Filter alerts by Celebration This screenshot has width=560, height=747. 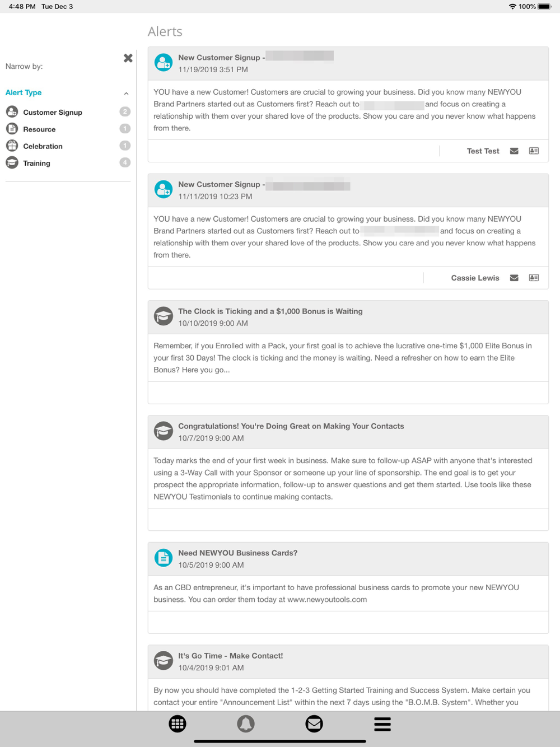tap(43, 146)
